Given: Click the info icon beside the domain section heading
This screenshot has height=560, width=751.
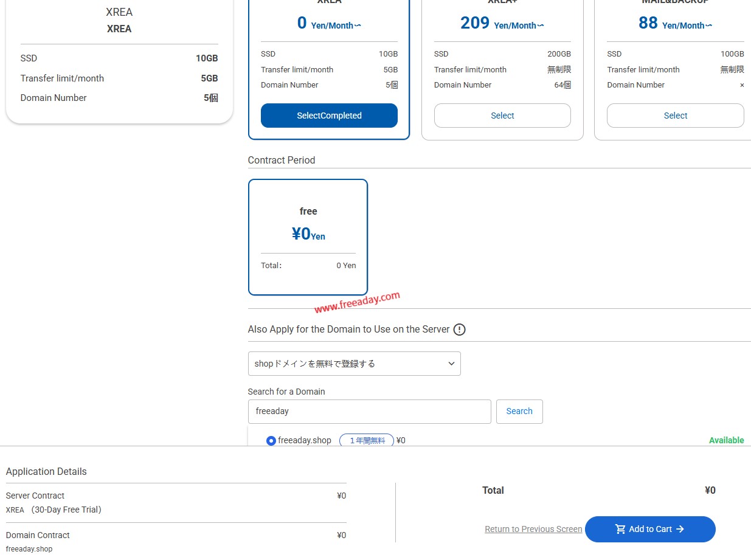Looking at the screenshot, I should coord(459,329).
